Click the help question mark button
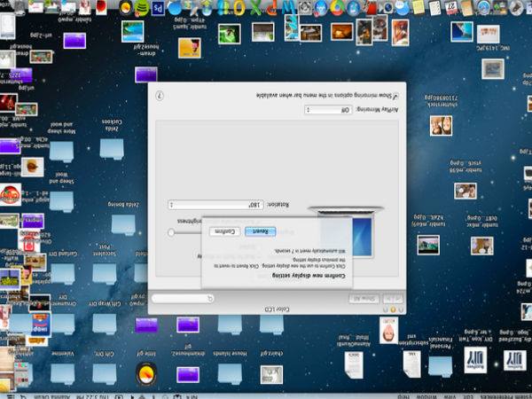The image size is (532, 399). point(160,96)
